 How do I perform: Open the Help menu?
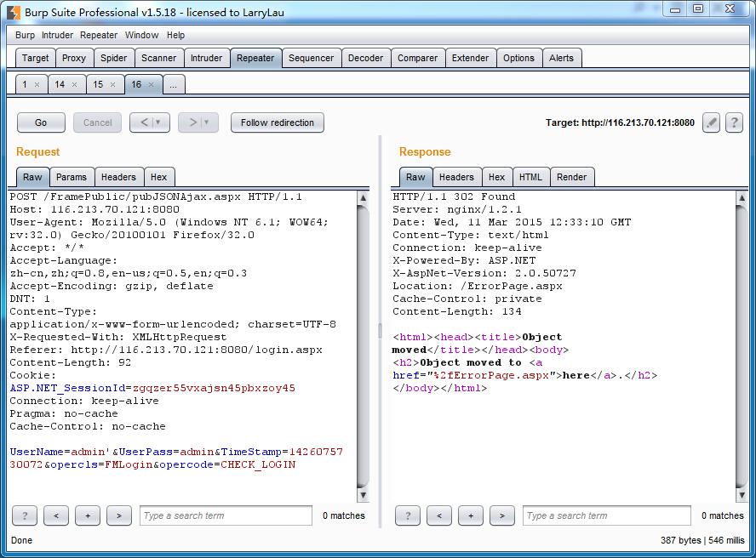176,35
